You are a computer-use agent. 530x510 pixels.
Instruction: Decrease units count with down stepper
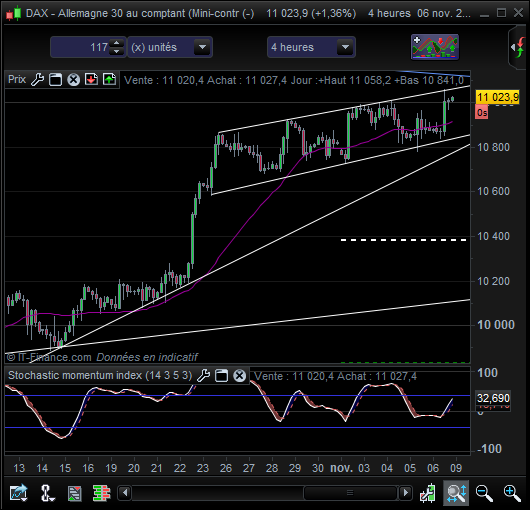point(117,51)
